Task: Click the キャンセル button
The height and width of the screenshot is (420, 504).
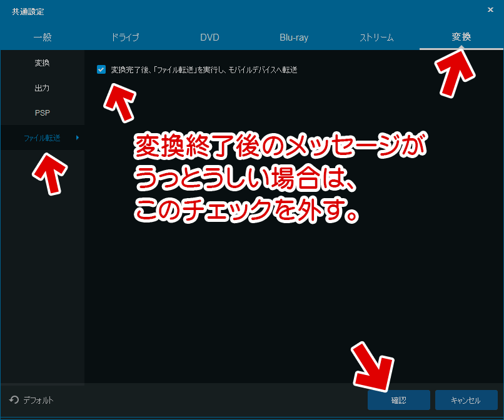Action: tap(466, 400)
